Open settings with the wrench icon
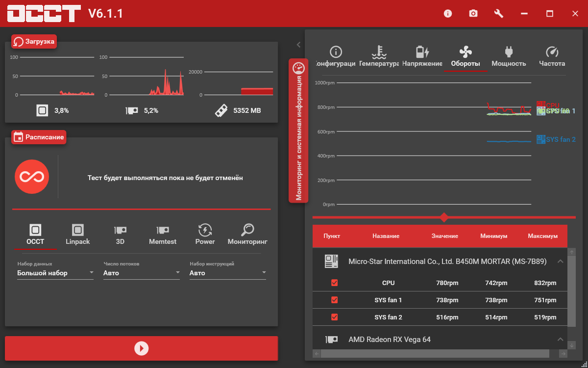The image size is (588, 368). click(x=499, y=14)
